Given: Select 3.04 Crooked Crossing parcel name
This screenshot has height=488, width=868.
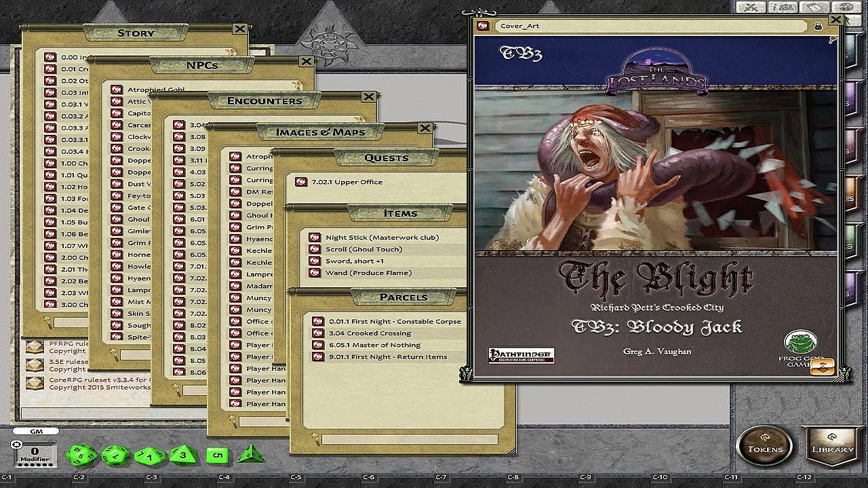Looking at the screenshot, I should 370,333.
